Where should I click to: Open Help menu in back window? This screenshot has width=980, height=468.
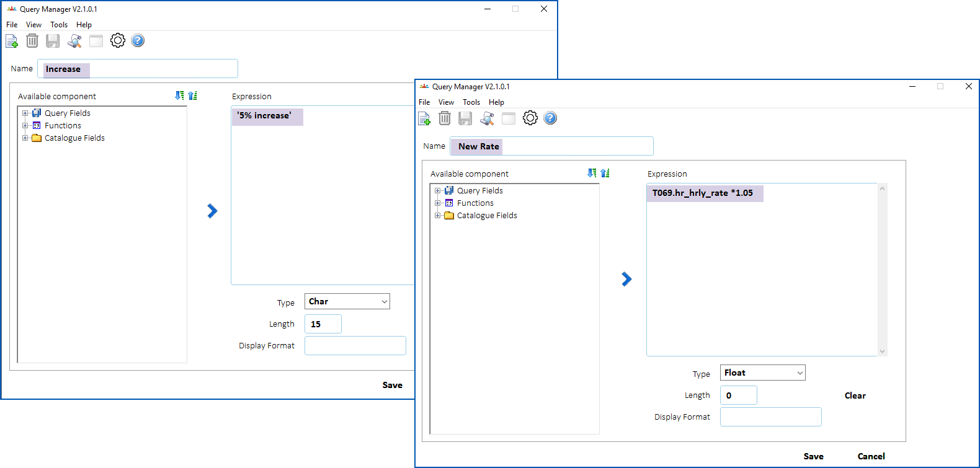point(84,25)
